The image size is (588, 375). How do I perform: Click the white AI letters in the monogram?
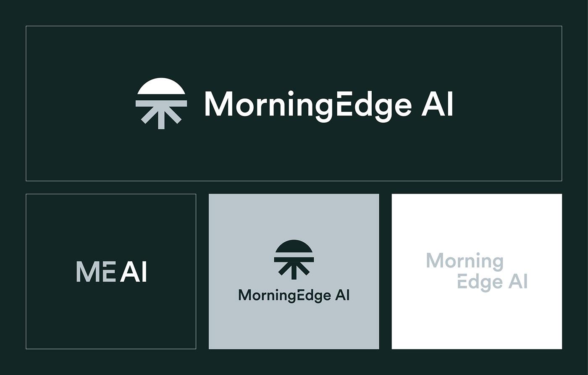(134, 272)
